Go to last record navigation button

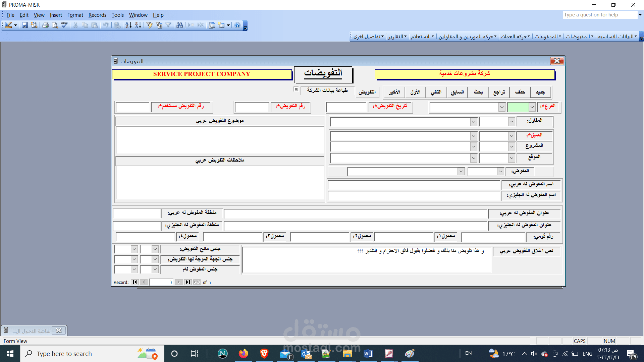188,282
